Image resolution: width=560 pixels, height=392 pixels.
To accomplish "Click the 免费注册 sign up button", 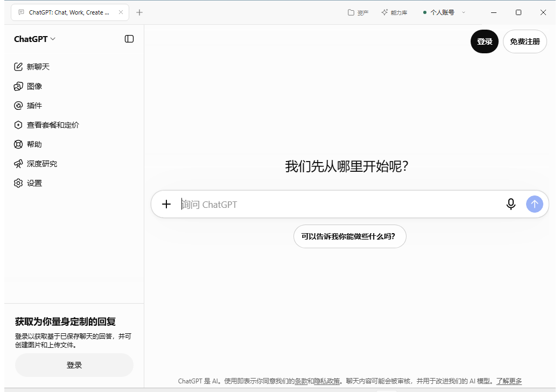I will point(524,41).
